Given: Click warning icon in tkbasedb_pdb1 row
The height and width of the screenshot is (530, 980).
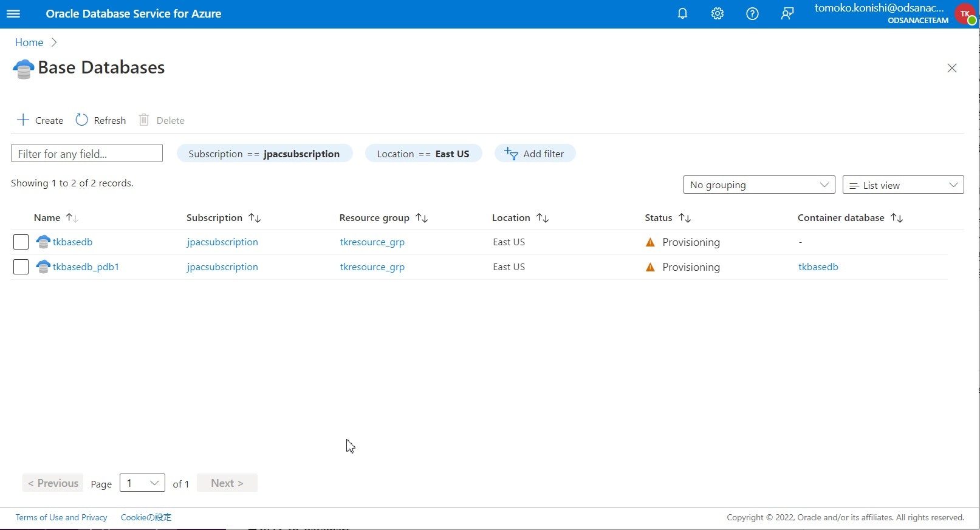Looking at the screenshot, I should 650,267.
